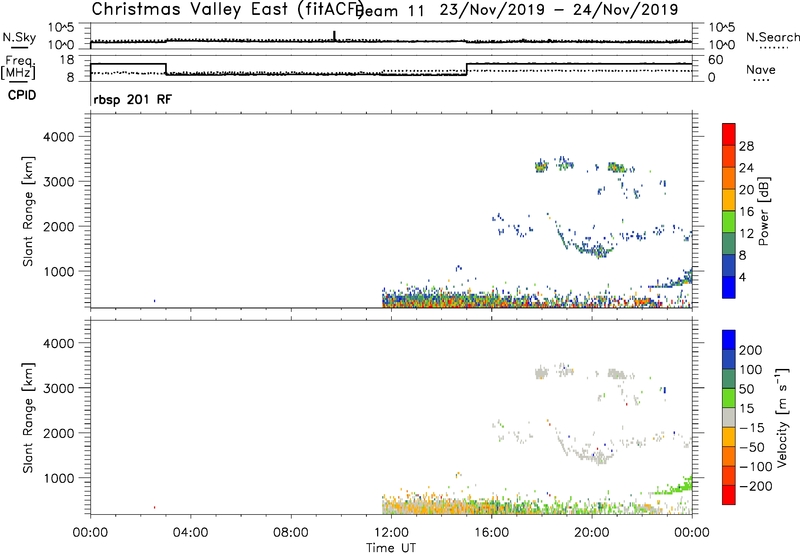
Task: Pick the dark blue top segment of the Velocity colorbar
Action: [x=729, y=340]
